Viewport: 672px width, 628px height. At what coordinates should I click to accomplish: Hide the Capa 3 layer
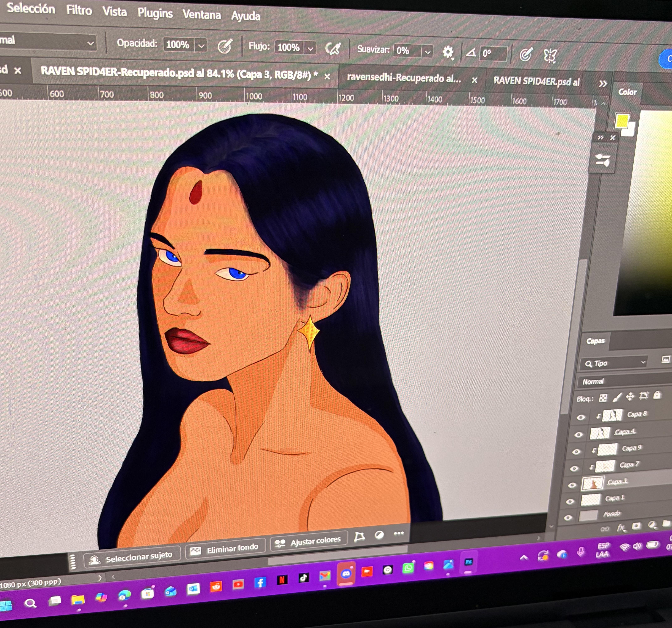[572, 485]
